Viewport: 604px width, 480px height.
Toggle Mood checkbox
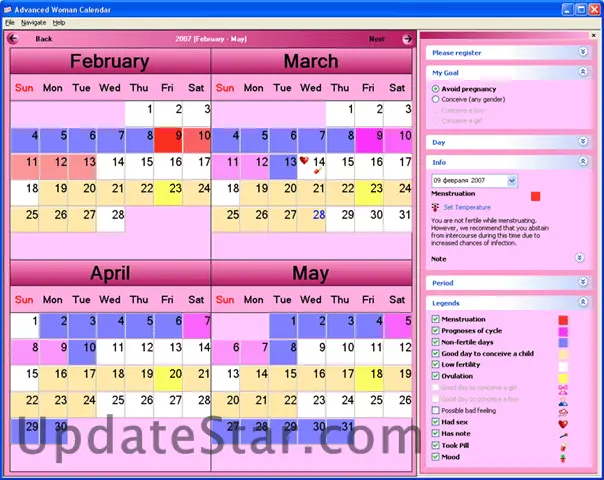click(x=435, y=457)
